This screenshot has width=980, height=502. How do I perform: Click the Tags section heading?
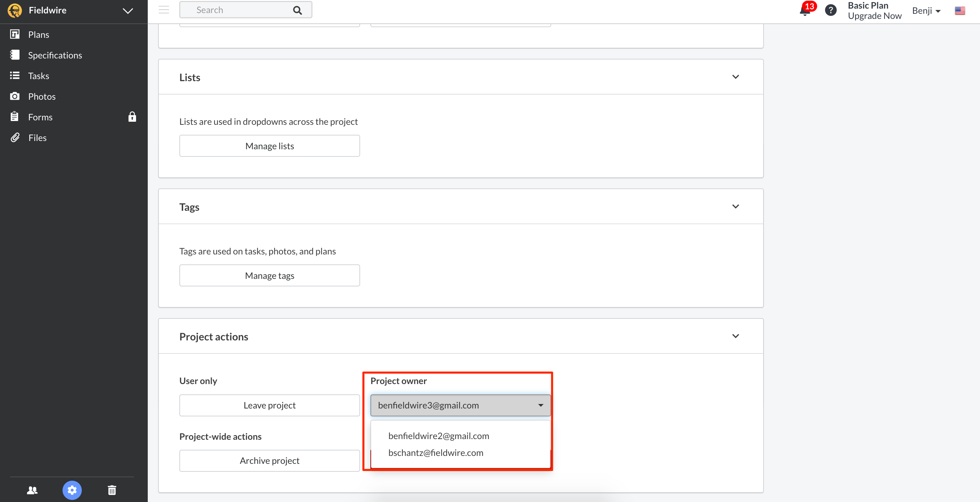click(189, 207)
